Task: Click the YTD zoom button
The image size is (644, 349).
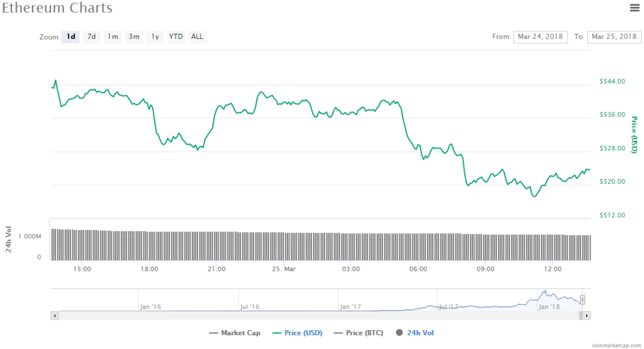Action: pos(176,36)
